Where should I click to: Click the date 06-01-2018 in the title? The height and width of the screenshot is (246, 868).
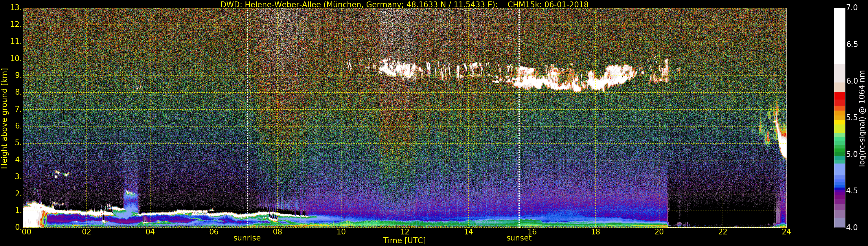tap(566, 4)
